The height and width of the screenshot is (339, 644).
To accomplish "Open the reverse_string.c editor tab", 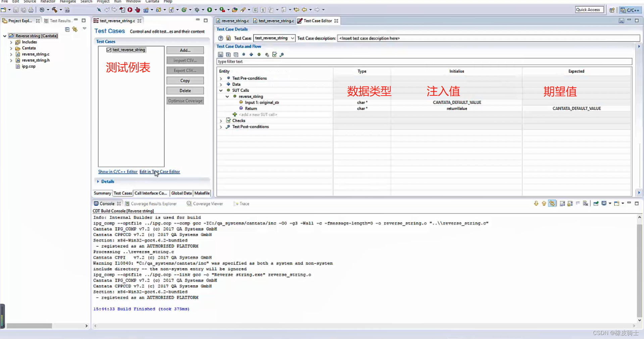I will tap(233, 21).
